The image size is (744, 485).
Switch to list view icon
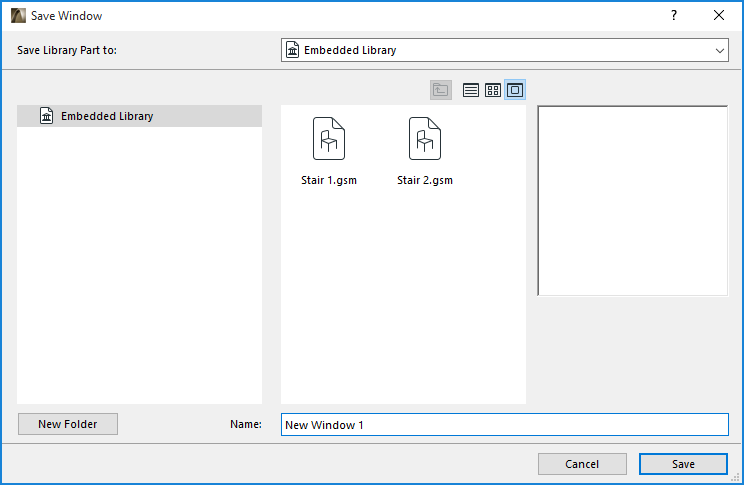tap(471, 90)
